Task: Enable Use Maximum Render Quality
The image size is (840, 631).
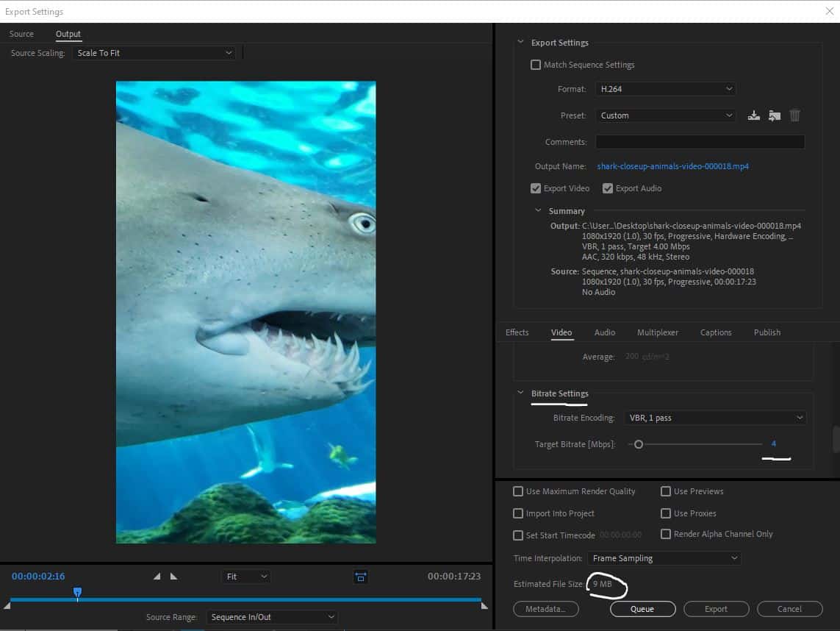Action: 518,491
